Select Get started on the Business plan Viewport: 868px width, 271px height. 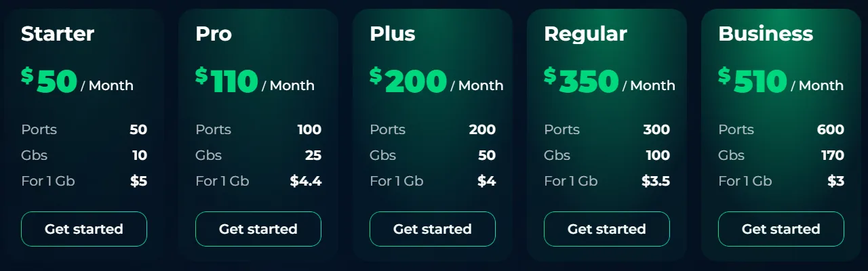click(781, 229)
